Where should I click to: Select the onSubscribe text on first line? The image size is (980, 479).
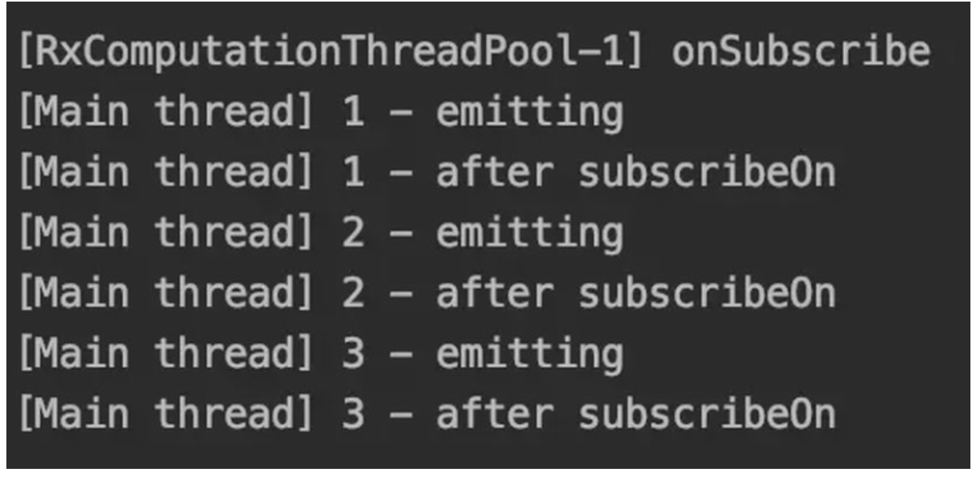[801, 51]
